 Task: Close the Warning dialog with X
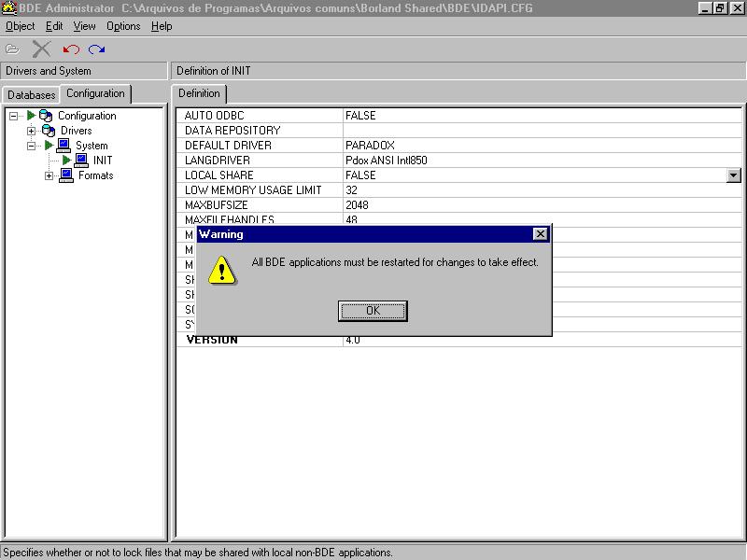(x=540, y=234)
